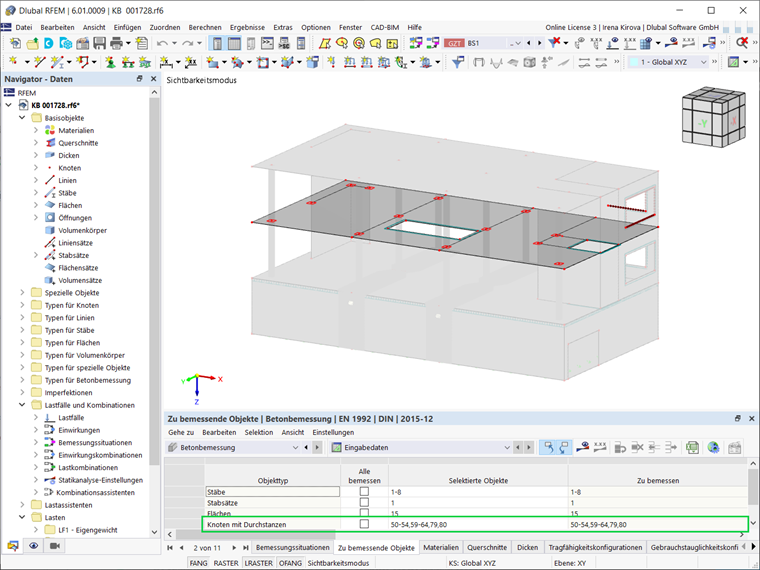760x570 pixels.
Task: Collapse the Basisobjekte folder
Action: click(22, 118)
